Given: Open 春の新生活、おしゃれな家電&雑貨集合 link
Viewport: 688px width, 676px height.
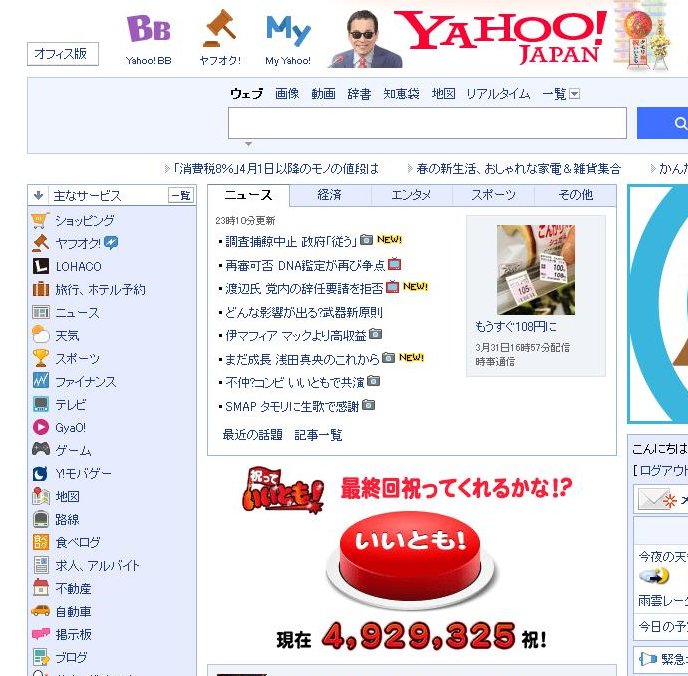Looking at the screenshot, I should 519,168.
